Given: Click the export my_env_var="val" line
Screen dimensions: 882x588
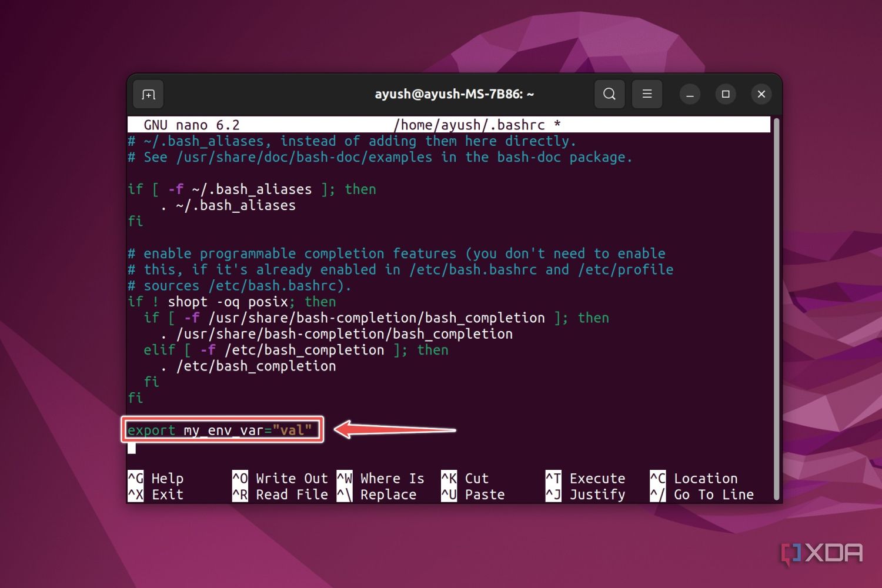Looking at the screenshot, I should point(220,430).
